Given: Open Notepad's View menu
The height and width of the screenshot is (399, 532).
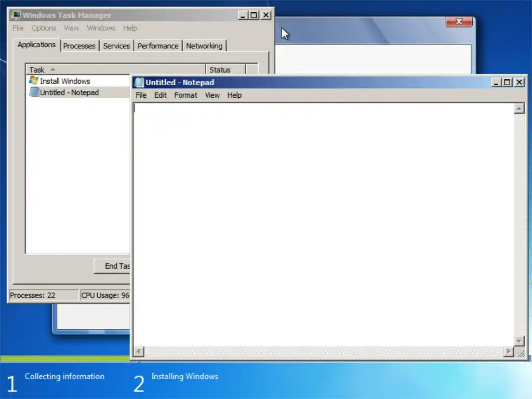Looking at the screenshot, I should (x=212, y=96).
